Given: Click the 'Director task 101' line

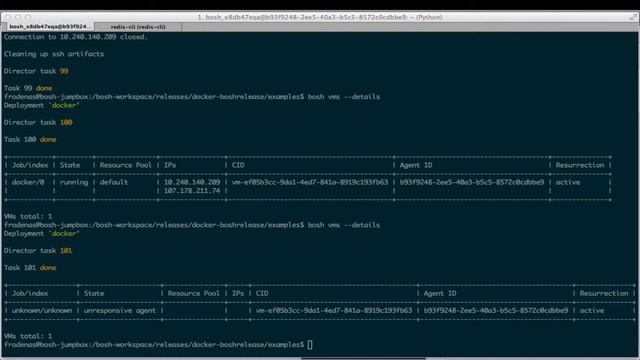Looking at the screenshot, I should (x=38, y=251).
